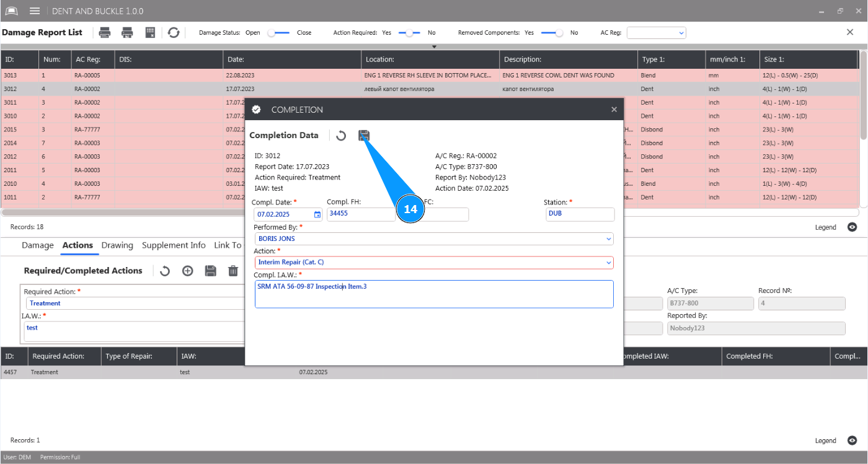Click the first printer icon in Damage Report List toolbar
This screenshot has height=464, width=868.
(x=105, y=33)
